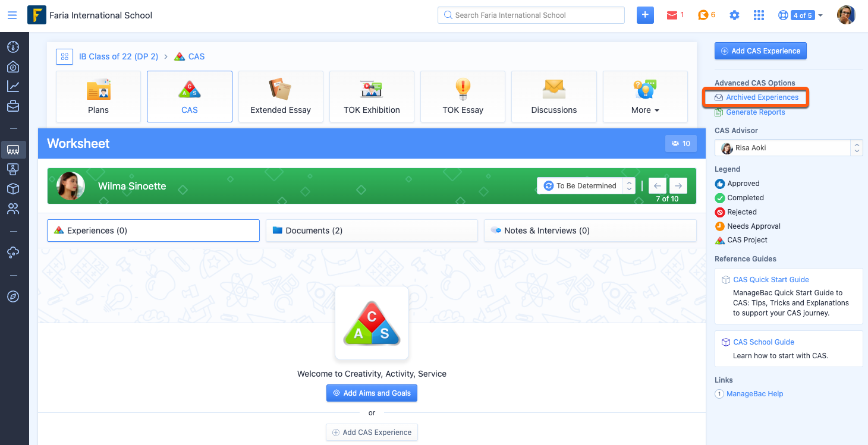868x445 pixels.
Task: Open the CAS Advisor Risa Aoki dropdown
Action: click(x=789, y=148)
